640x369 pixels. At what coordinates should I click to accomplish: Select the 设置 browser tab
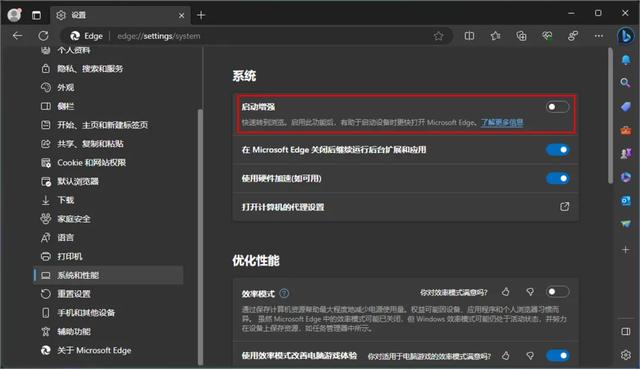120,15
